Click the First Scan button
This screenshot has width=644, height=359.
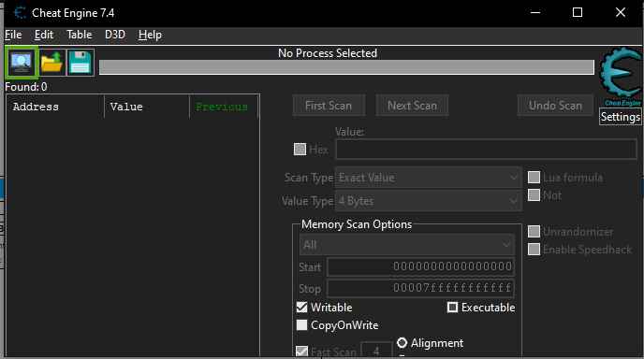click(x=329, y=106)
